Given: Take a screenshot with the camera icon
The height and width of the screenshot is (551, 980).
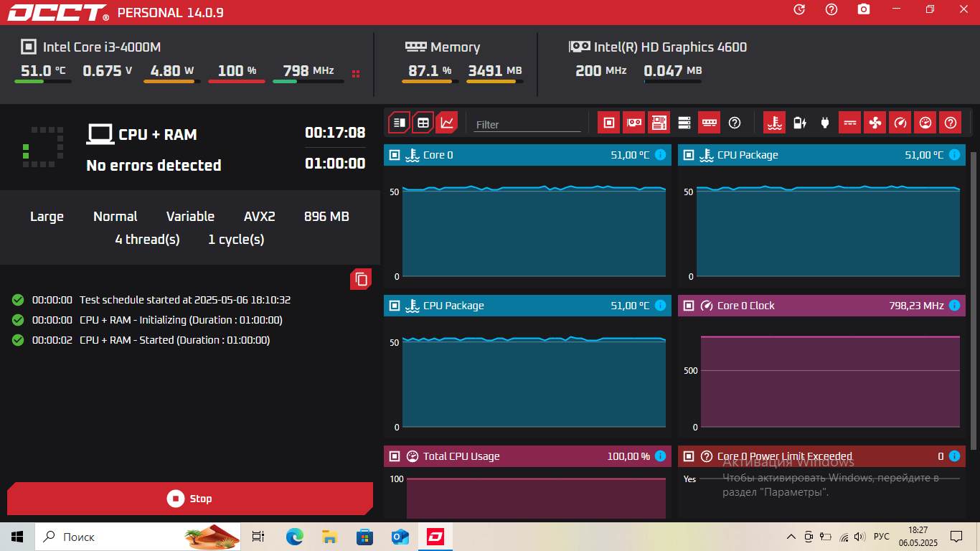Looking at the screenshot, I should [x=864, y=9].
